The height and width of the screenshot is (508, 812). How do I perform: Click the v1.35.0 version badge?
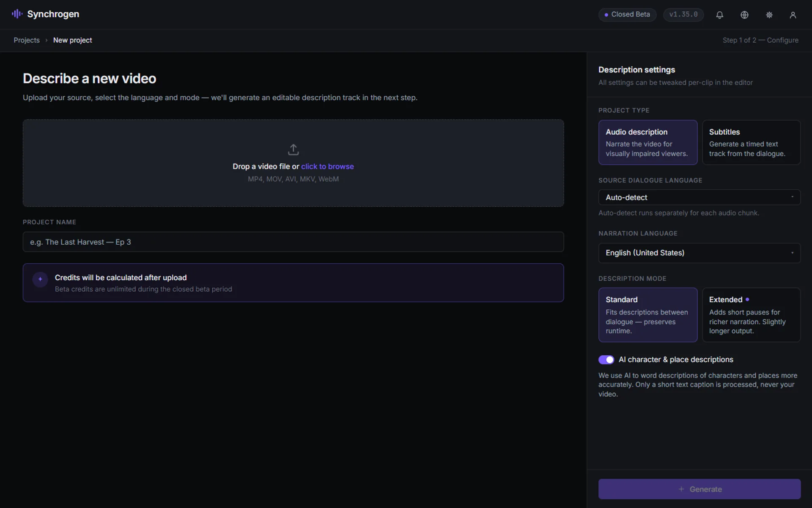point(683,14)
